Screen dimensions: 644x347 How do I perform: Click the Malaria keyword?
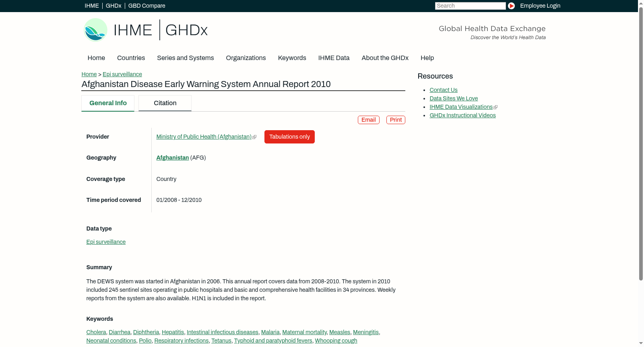[x=270, y=332]
